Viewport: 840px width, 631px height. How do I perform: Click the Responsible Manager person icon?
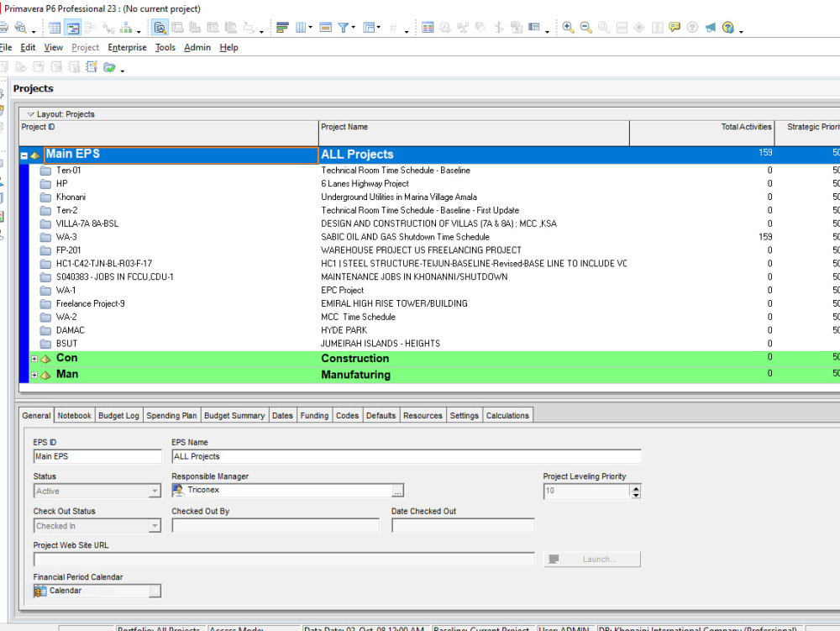pos(178,490)
